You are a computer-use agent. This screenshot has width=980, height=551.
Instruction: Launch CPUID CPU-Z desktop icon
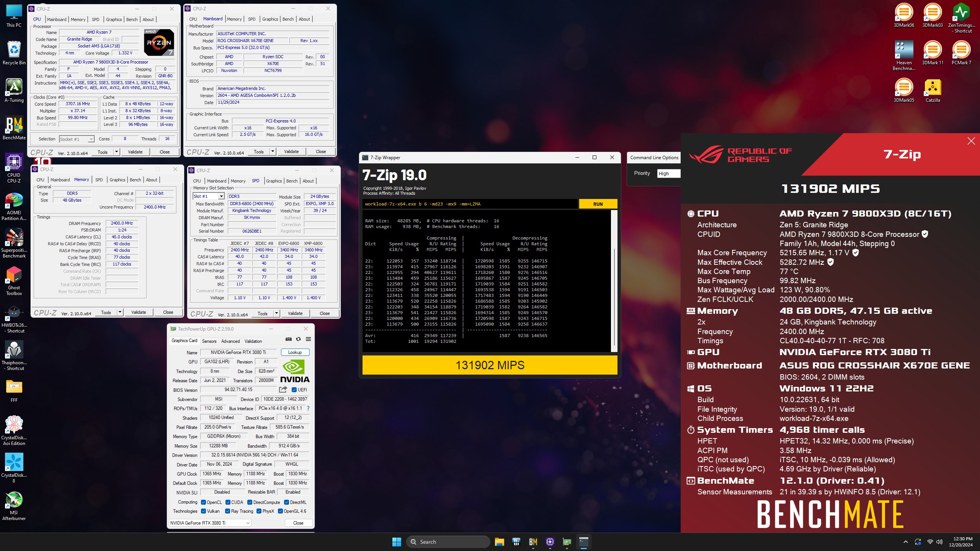14,168
